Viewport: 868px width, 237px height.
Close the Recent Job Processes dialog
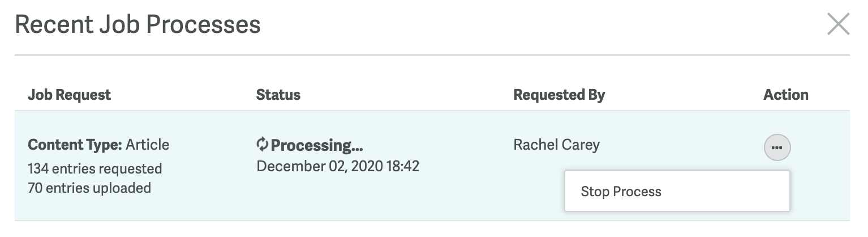838,24
